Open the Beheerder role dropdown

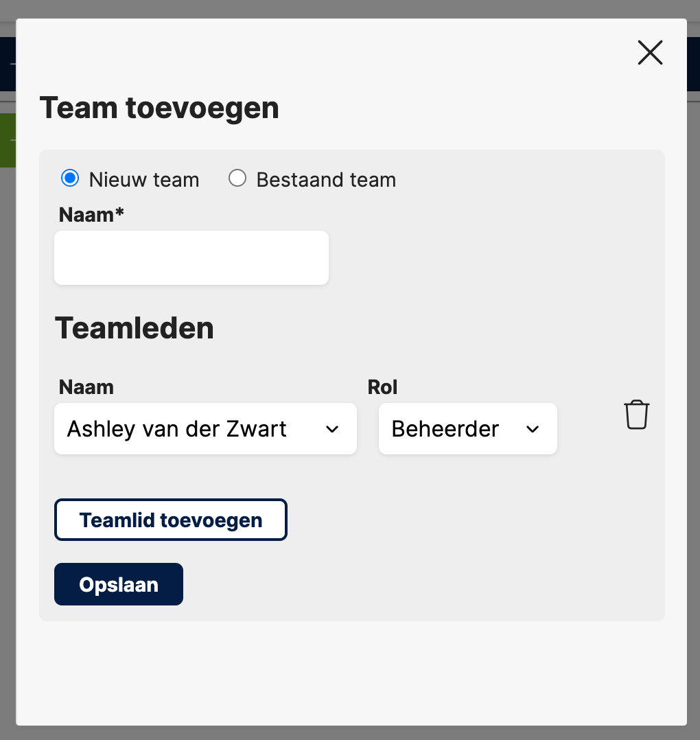tap(468, 428)
